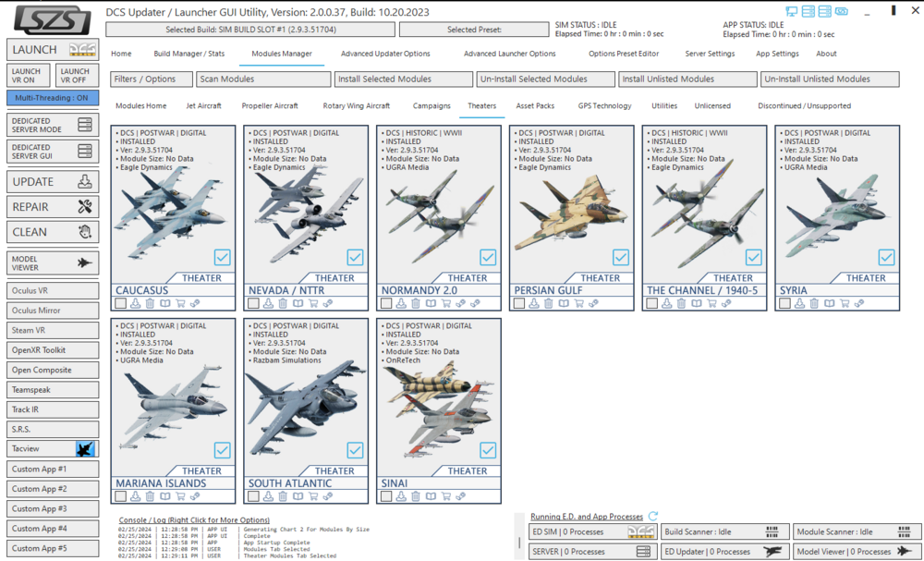This screenshot has height=561, width=924.
Task: Click the LAUNCH VR ON button
Action: [29, 76]
